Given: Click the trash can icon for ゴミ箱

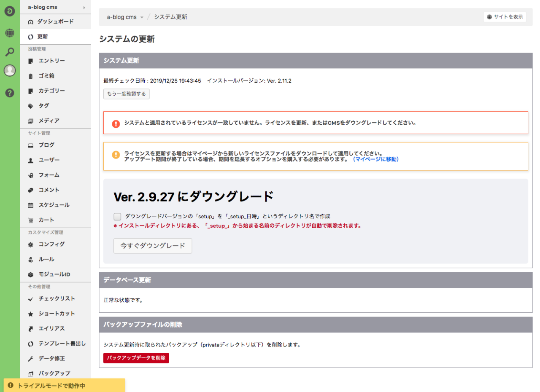Looking at the screenshot, I should tap(30, 76).
